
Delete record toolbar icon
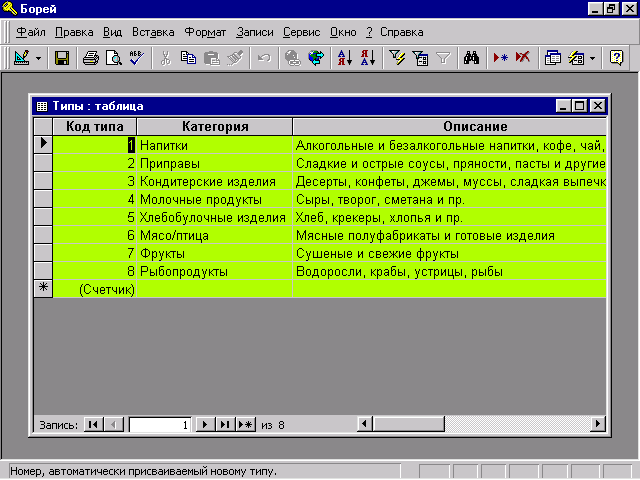tap(523, 58)
